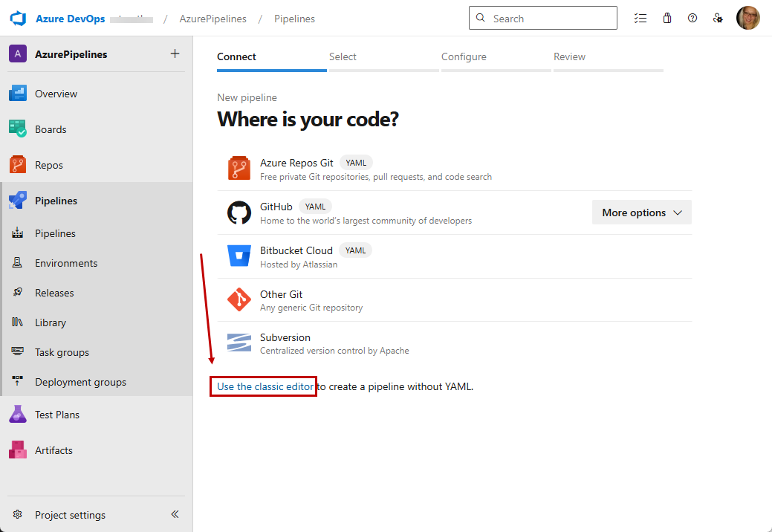
Task: Click the Bitbucket Cloud logo icon
Action: [239, 256]
